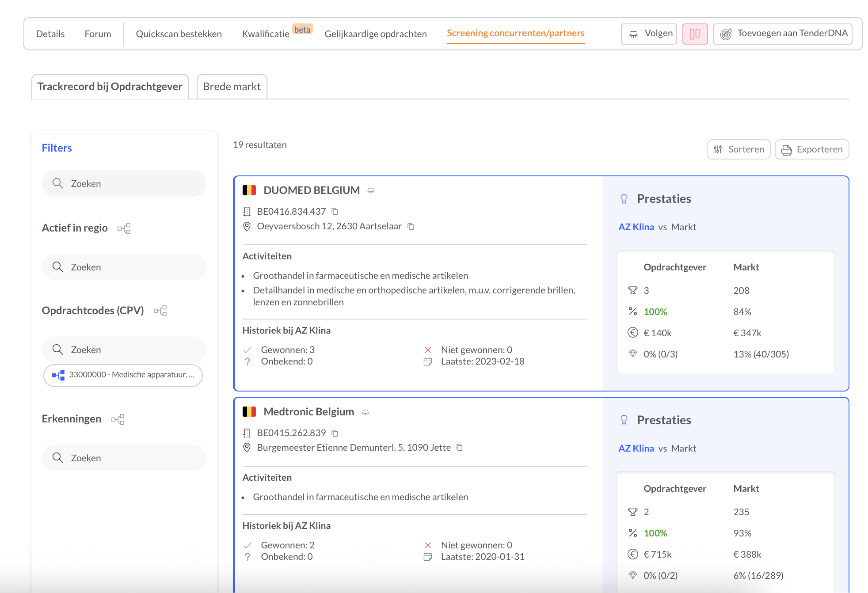The width and height of the screenshot is (868, 593).
Task: Open the Gelijkaardige opdrachten tab
Action: 375,34
